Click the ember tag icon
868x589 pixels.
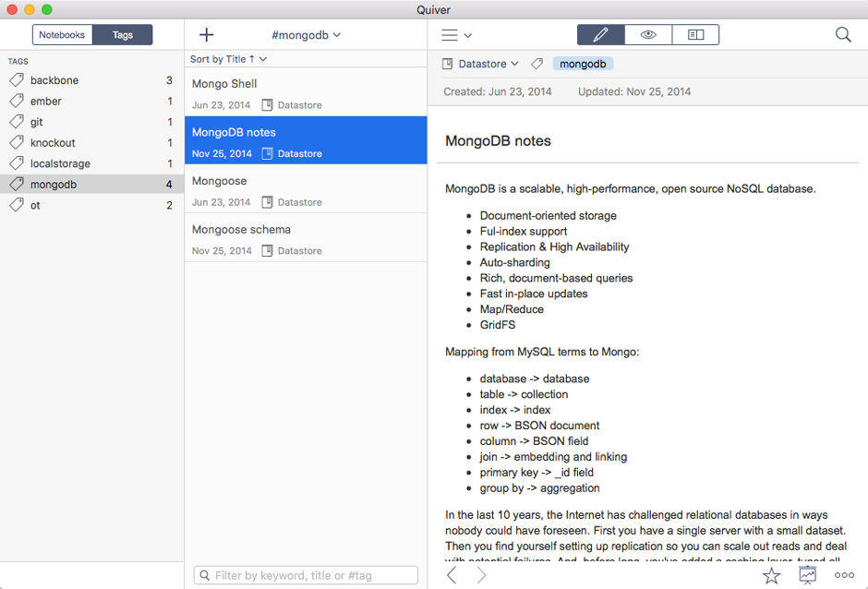coord(17,101)
